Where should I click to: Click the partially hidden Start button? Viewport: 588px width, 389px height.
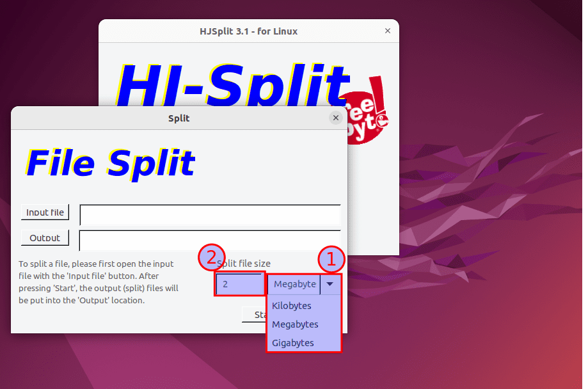point(254,315)
